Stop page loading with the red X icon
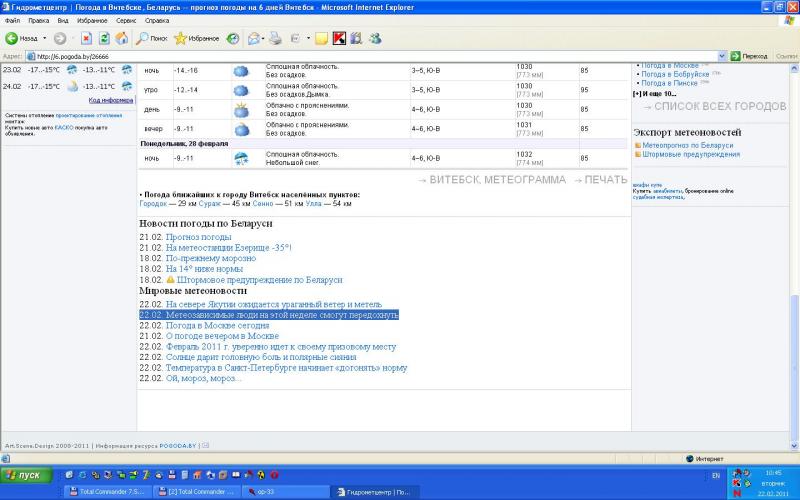Image resolution: width=800 pixels, height=500 pixels. (87, 38)
